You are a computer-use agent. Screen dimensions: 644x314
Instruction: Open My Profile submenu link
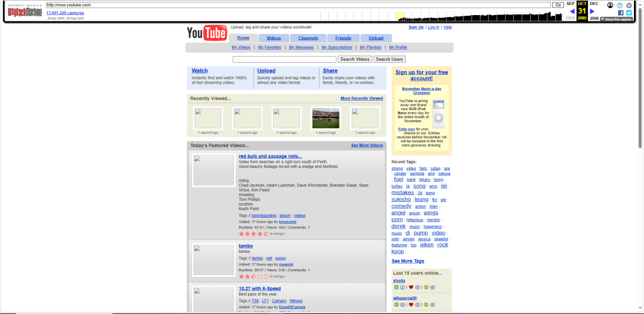click(x=398, y=47)
